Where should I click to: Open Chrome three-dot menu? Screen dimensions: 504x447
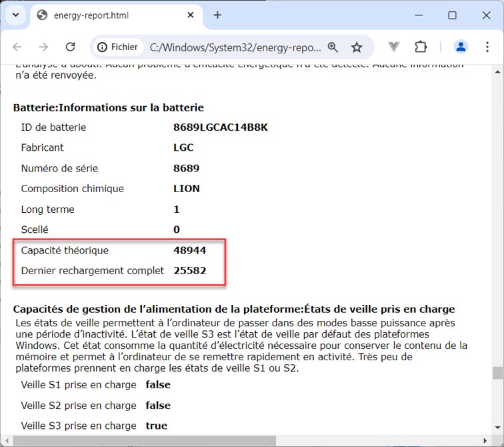(x=487, y=47)
